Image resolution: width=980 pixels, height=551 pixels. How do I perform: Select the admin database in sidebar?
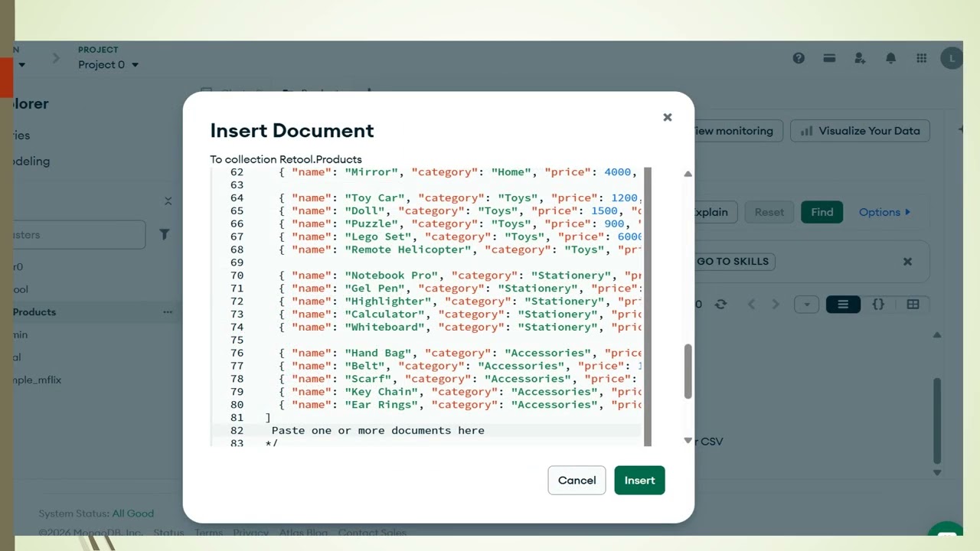tap(21, 334)
